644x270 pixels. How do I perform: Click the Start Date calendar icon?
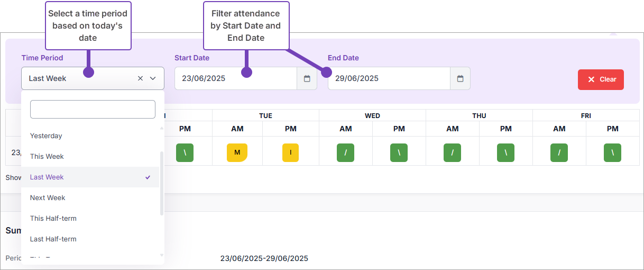[307, 78]
